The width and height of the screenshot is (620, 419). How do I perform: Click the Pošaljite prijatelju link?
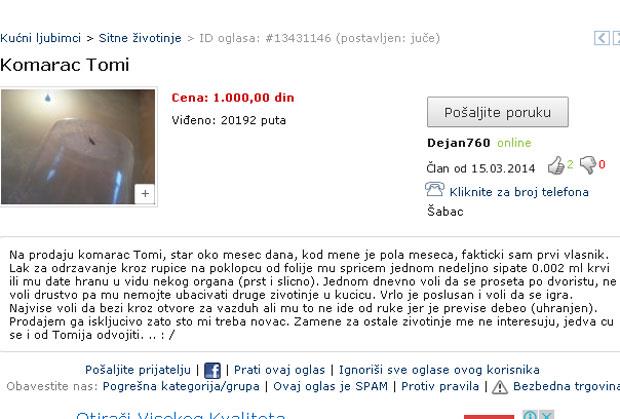tap(138, 370)
